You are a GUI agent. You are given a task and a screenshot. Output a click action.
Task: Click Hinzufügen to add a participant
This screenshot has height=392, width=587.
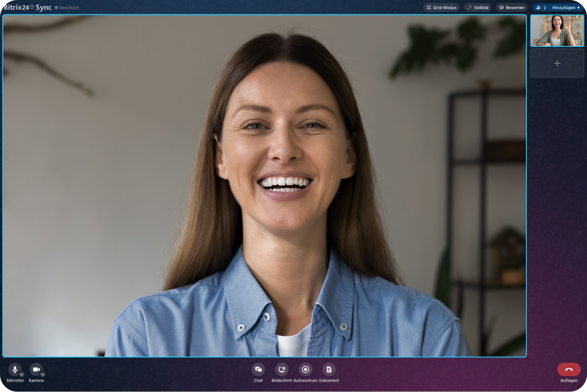click(x=566, y=8)
